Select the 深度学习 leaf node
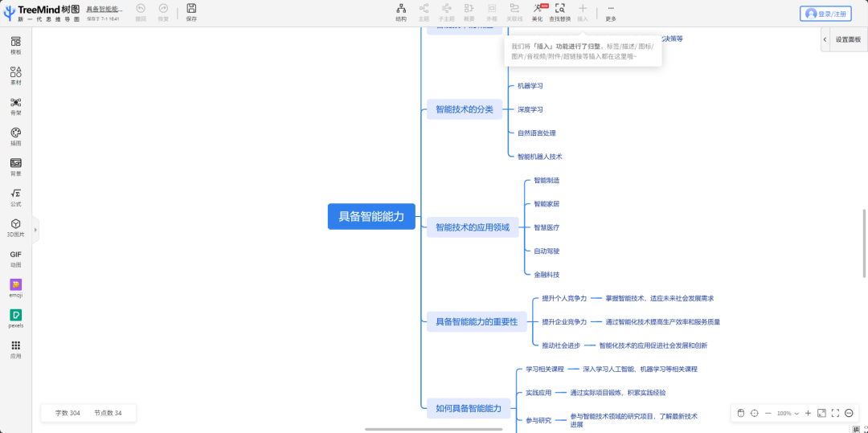868x433 pixels. pos(530,109)
